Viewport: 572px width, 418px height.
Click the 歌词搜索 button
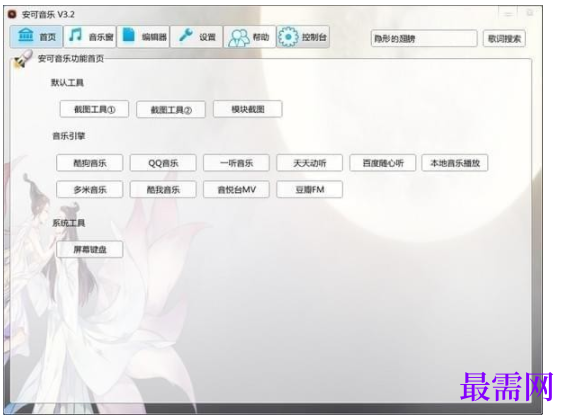505,38
